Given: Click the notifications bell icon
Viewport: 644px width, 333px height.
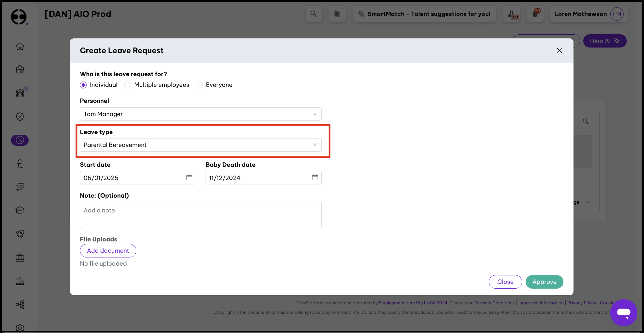Looking at the screenshot, I should 535,14.
